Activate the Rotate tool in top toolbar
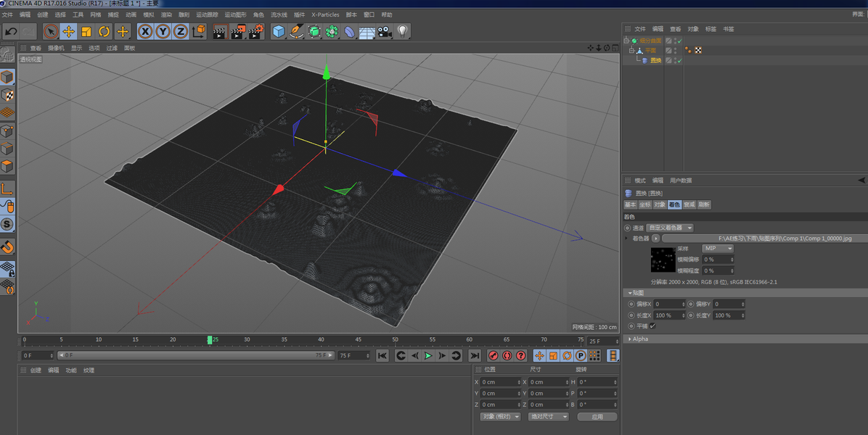 pyautogui.click(x=104, y=31)
